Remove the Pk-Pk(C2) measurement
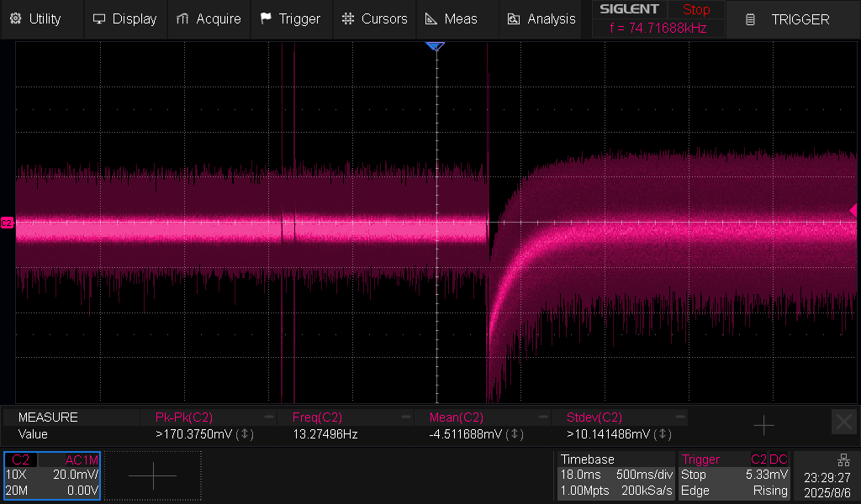This screenshot has width=861, height=504. [x=269, y=417]
